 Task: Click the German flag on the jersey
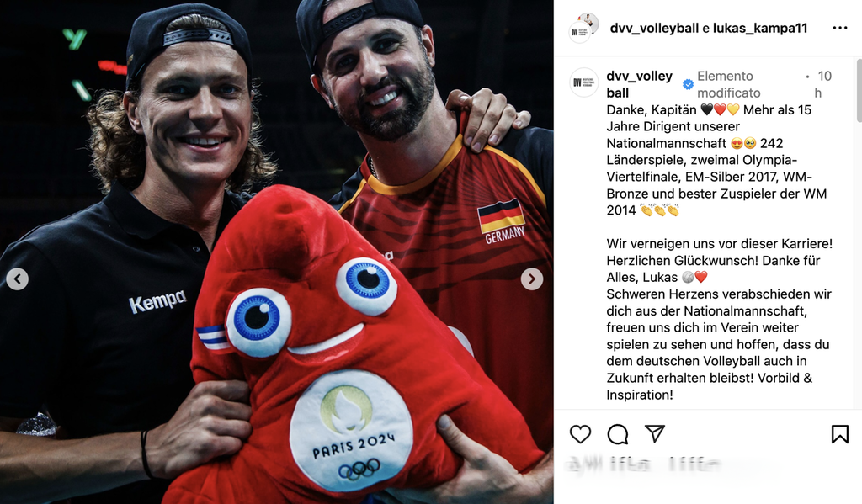[500, 215]
